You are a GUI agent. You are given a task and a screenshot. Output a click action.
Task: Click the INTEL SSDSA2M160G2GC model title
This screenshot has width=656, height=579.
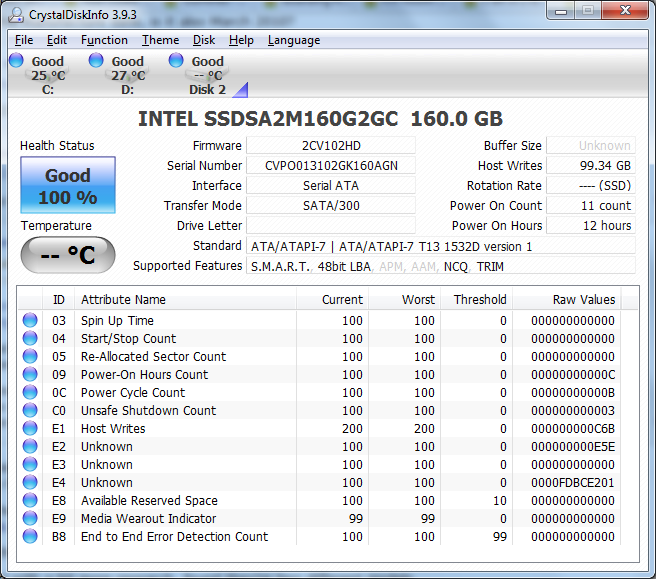click(320, 119)
